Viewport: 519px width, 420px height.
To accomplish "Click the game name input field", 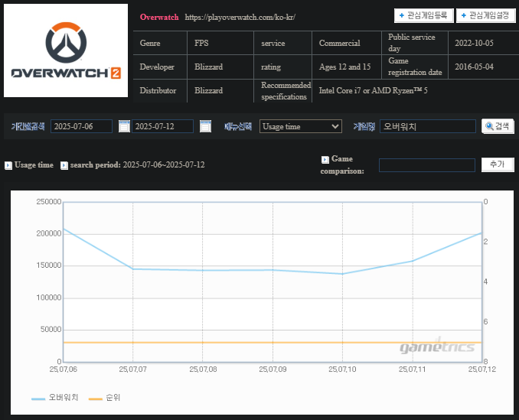I will [x=428, y=126].
